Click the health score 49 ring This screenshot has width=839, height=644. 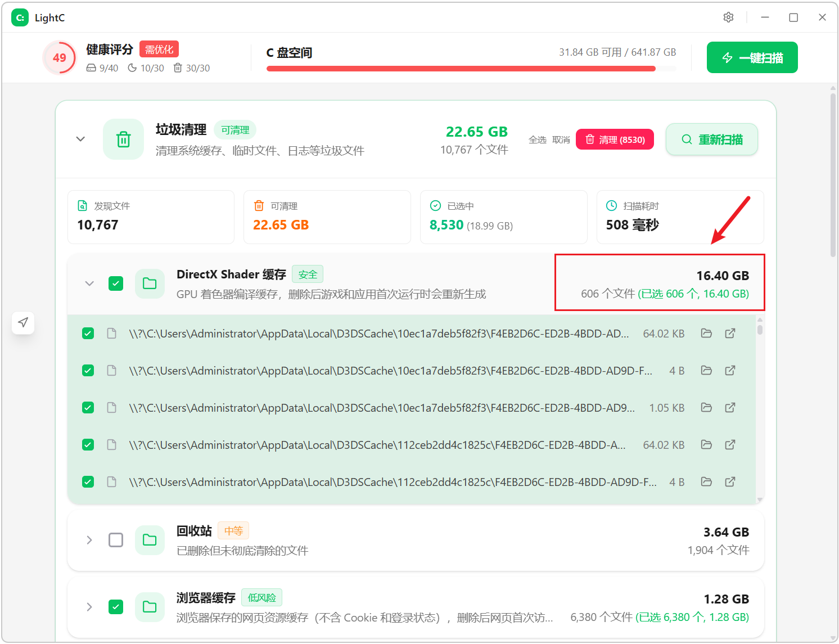click(x=60, y=57)
